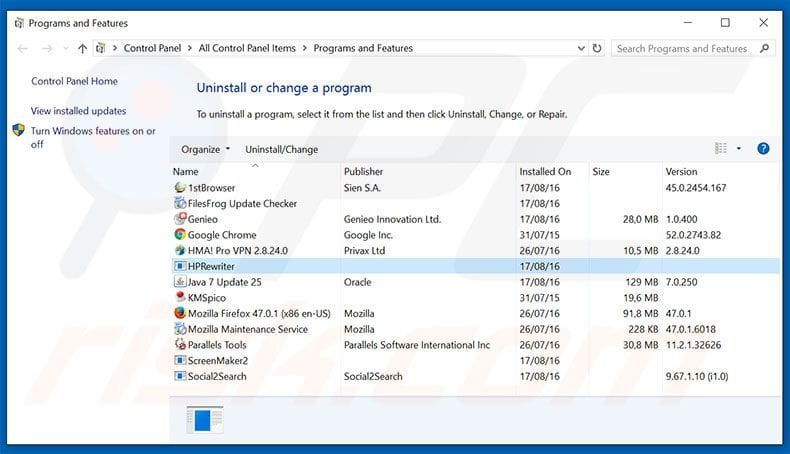
Task: Click the Parallels Tools icon
Action: tap(180, 344)
